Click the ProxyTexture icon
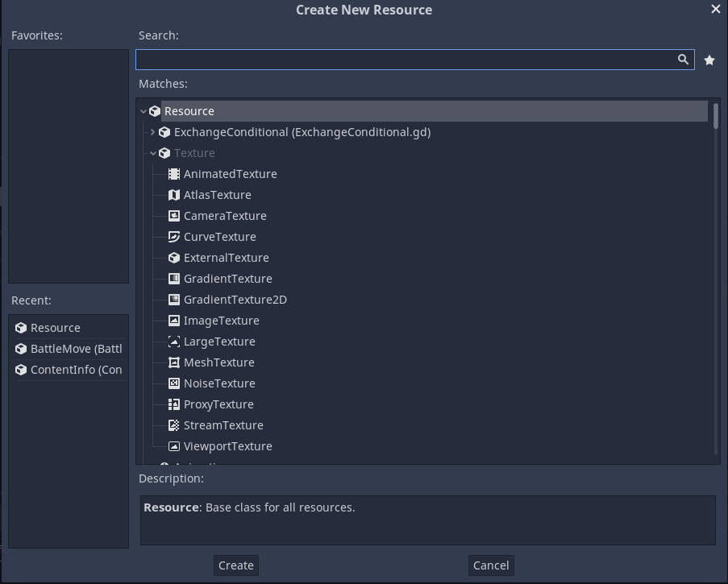The image size is (728, 584). point(173,404)
